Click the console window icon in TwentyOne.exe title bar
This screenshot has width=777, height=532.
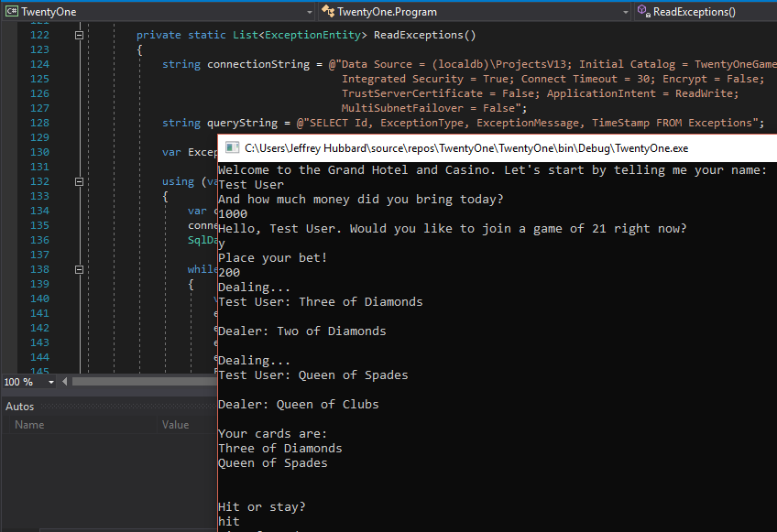click(232, 147)
